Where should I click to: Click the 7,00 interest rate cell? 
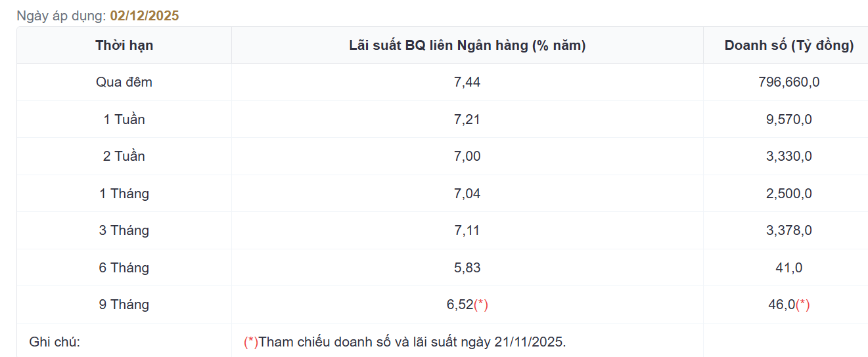click(467, 156)
